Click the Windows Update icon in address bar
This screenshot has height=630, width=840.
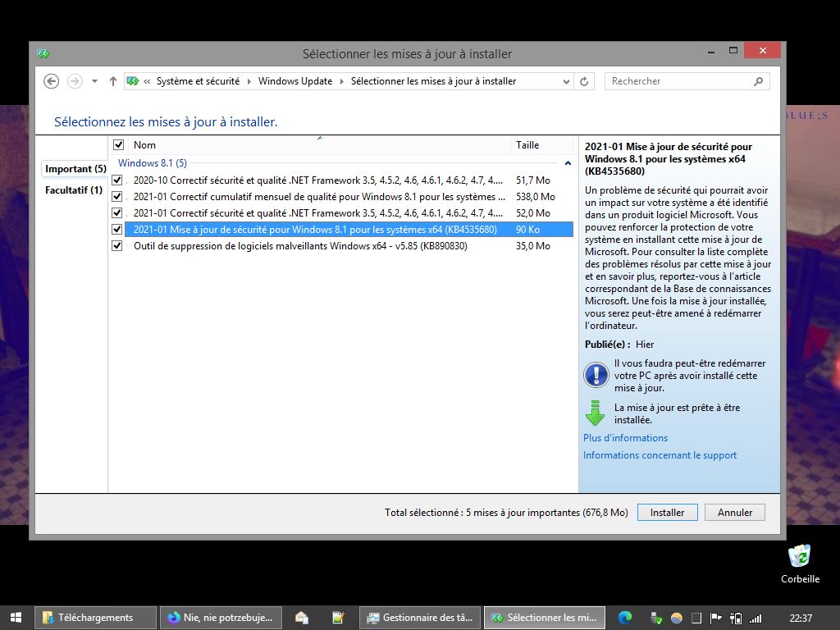click(x=132, y=81)
